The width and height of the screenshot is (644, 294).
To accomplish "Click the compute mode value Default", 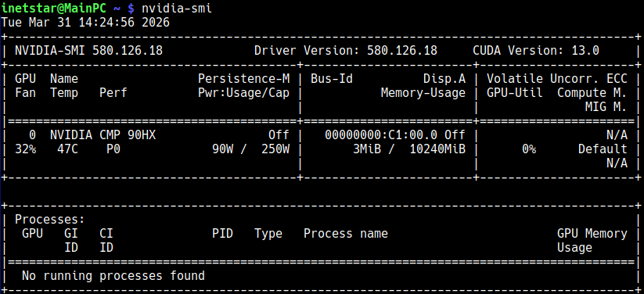I will click(603, 149).
